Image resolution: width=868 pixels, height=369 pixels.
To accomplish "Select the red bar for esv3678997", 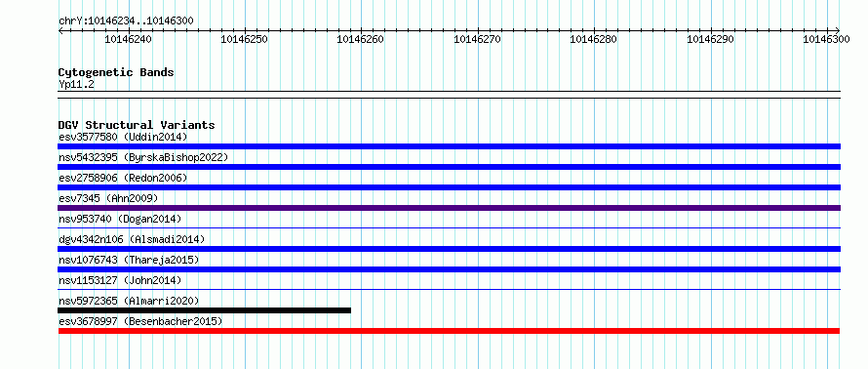I will pyautogui.click(x=449, y=331).
